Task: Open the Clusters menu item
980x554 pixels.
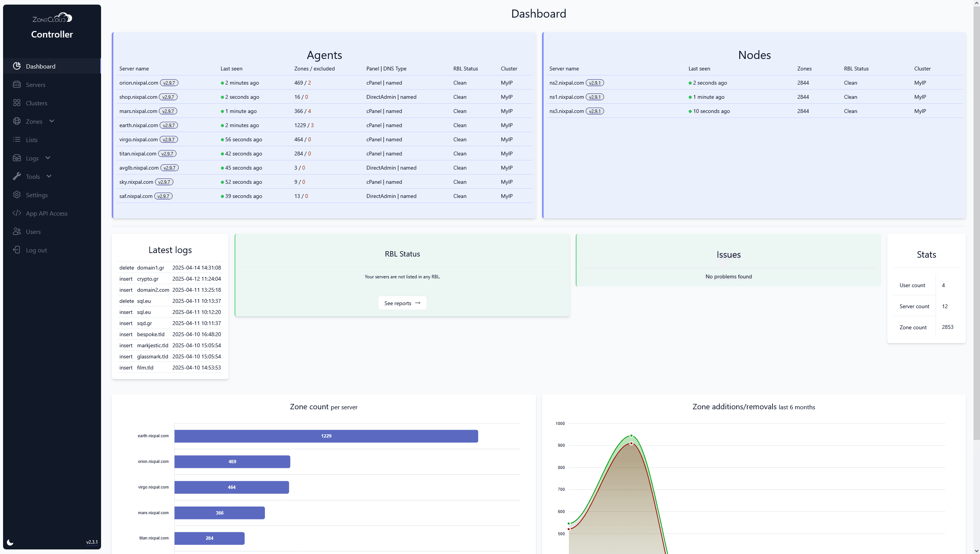Action: [37, 103]
